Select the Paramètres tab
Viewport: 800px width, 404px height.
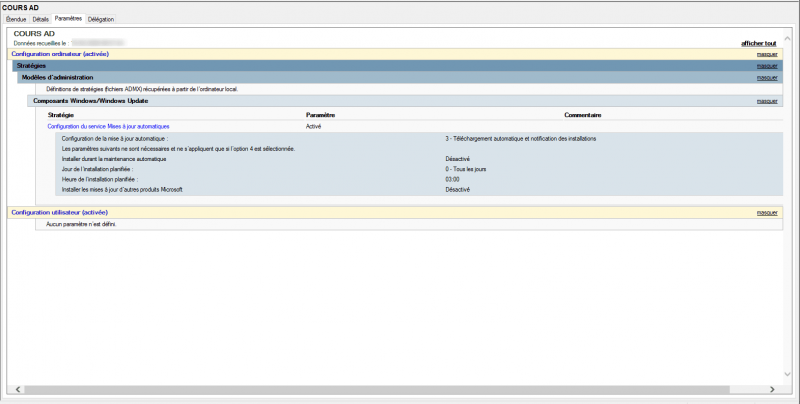tap(69, 19)
